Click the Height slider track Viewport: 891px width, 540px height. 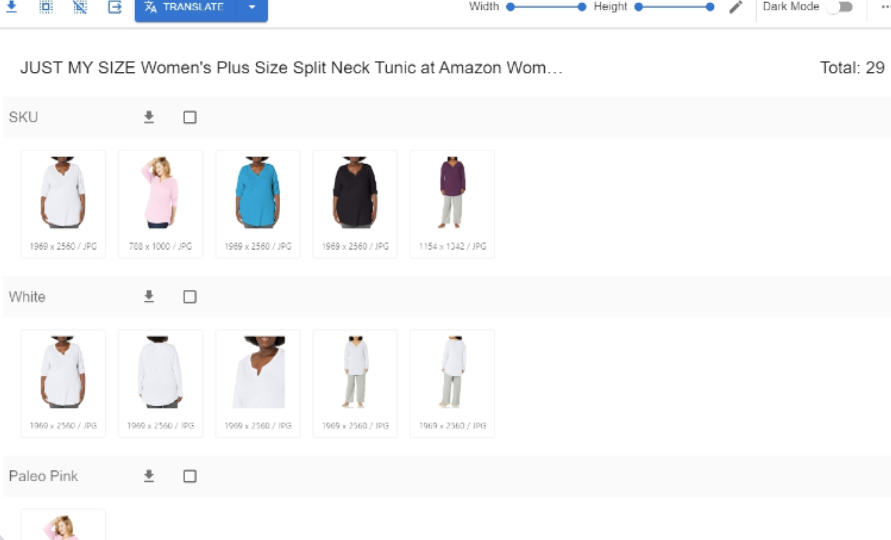click(674, 7)
